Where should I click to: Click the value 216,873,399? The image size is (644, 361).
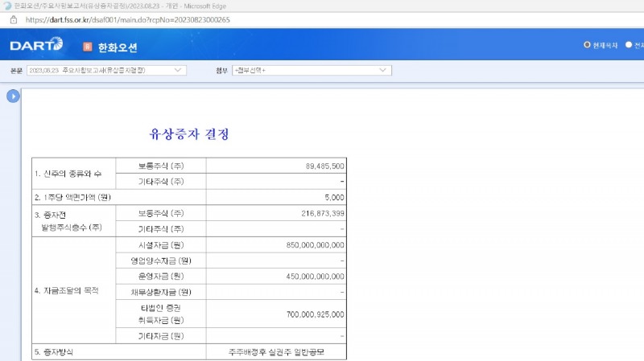[323, 213]
